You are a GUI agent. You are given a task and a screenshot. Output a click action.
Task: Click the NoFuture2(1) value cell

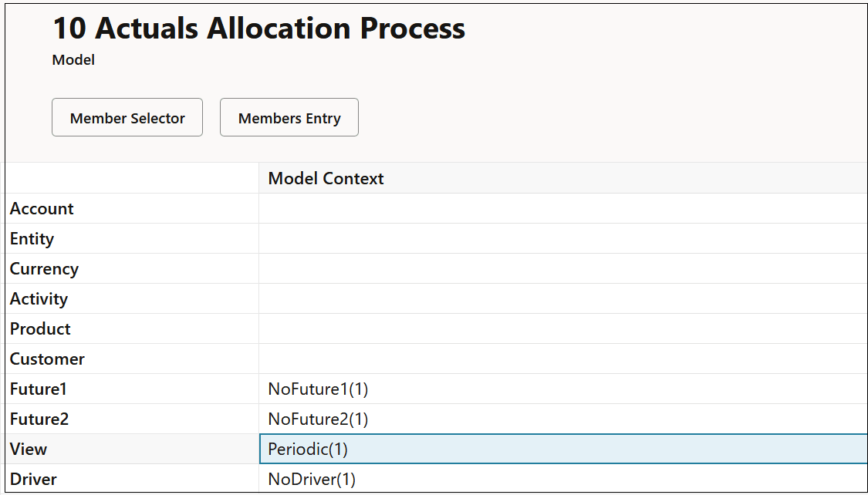318,419
